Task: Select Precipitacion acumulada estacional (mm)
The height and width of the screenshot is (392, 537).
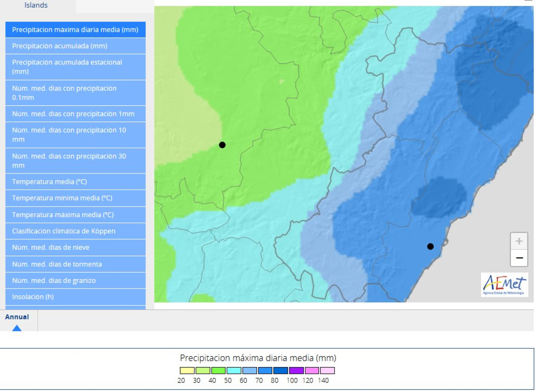Action: click(x=76, y=67)
